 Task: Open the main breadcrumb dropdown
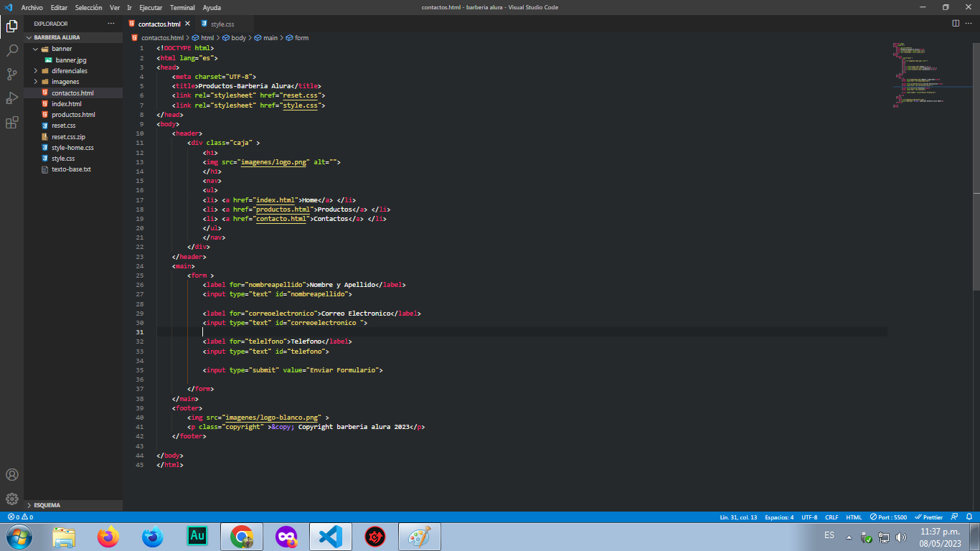pyautogui.click(x=265, y=37)
